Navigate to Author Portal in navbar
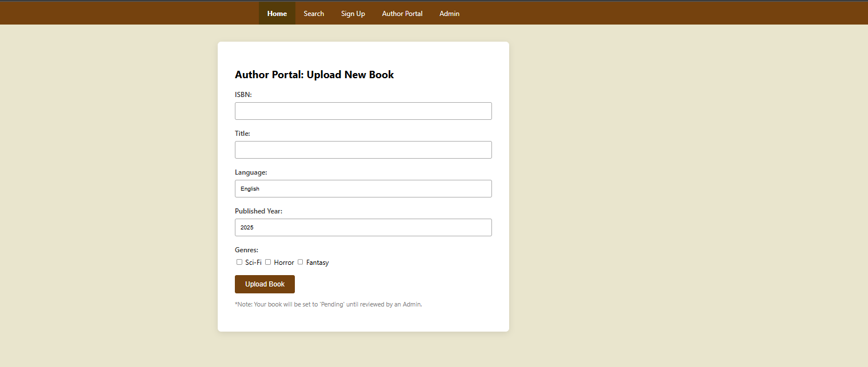868x367 pixels. (x=402, y=14)
